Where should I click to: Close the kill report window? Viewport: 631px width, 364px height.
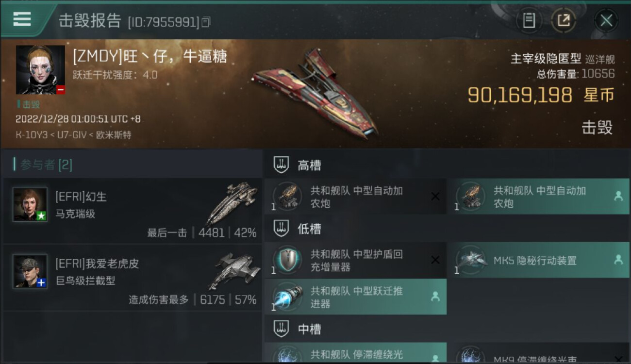606,20
